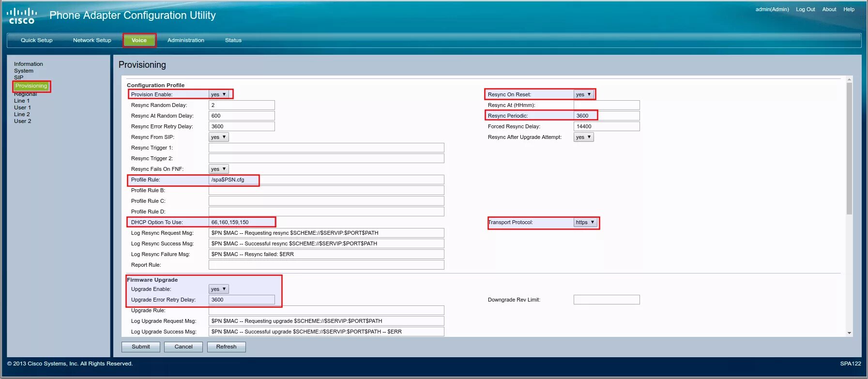Open Line 1 in the sidebar
Viewport: 868px width, 379px height.
pyautogui.click(x=22, y=101)
